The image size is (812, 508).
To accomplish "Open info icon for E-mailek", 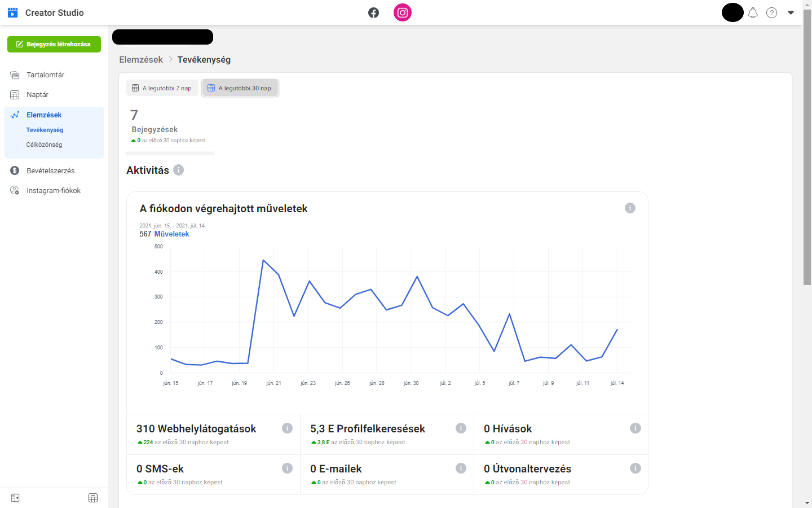I will tap(461, 468).
